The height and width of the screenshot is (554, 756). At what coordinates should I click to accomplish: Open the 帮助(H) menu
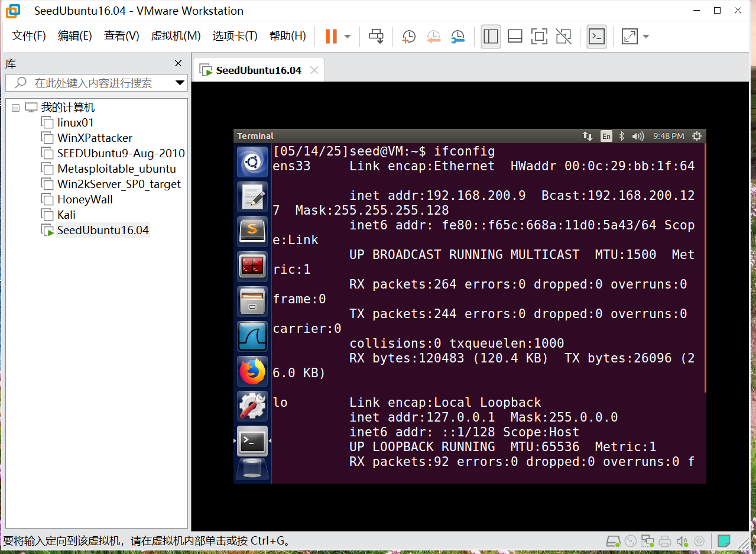(x=288, y=36)
